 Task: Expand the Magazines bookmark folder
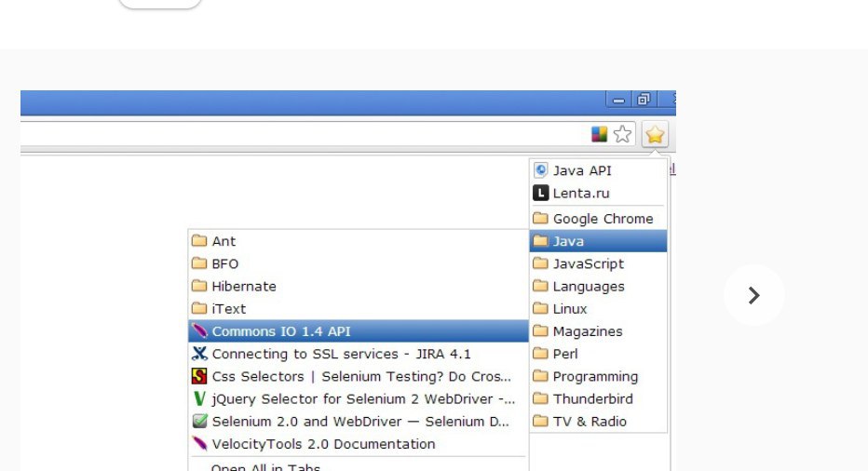(599, 331)
